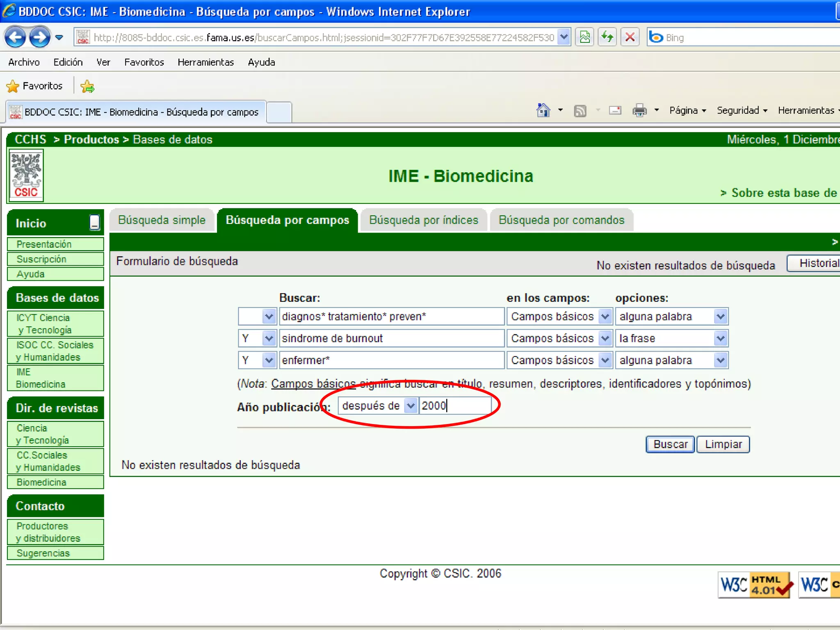
Task: Click the Home house icon
Action: click(543, 110)
